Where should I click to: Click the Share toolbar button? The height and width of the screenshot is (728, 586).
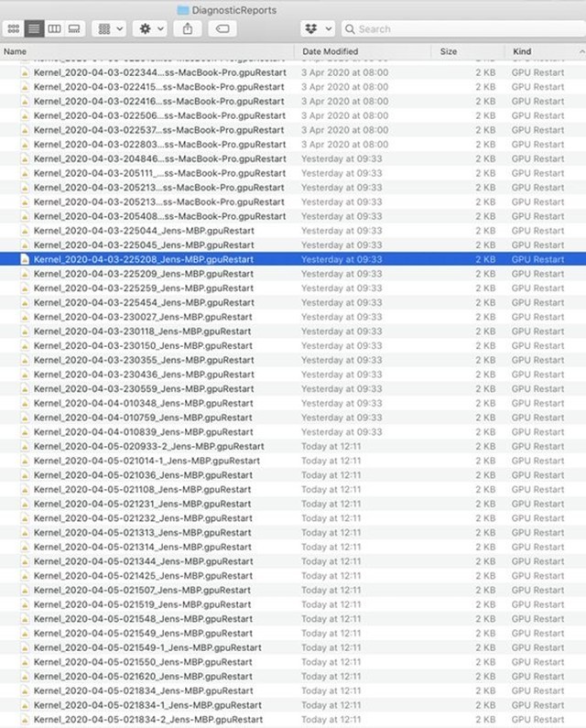pyautogui.click(x=188, y=28)
